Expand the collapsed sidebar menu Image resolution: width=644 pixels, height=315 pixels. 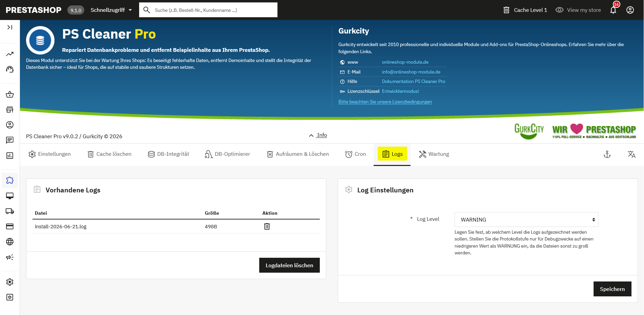click(10, 27)
